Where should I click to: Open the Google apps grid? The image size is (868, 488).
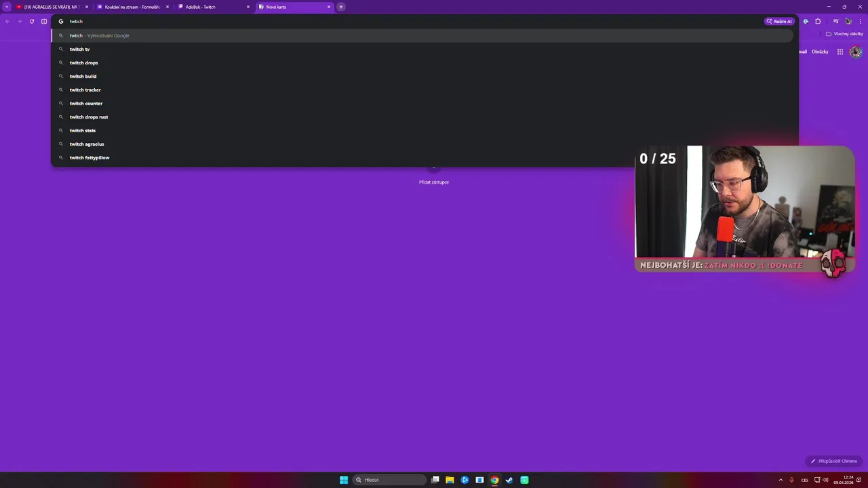point(840,52)
